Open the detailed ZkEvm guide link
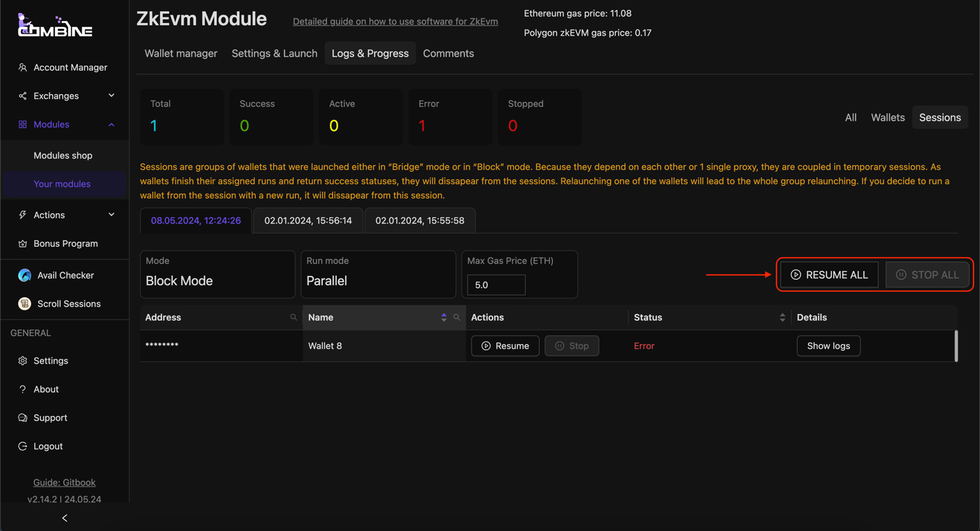 tap(395, 22)
